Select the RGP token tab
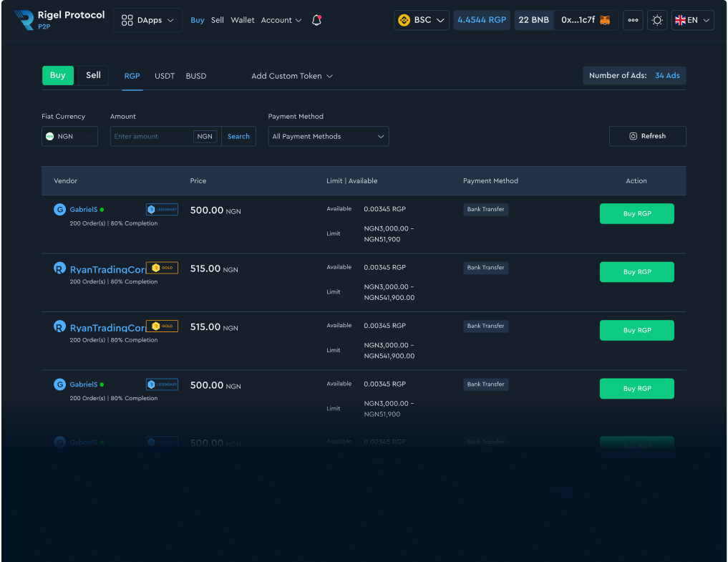728x562 pixels. [x=132, y=76]
